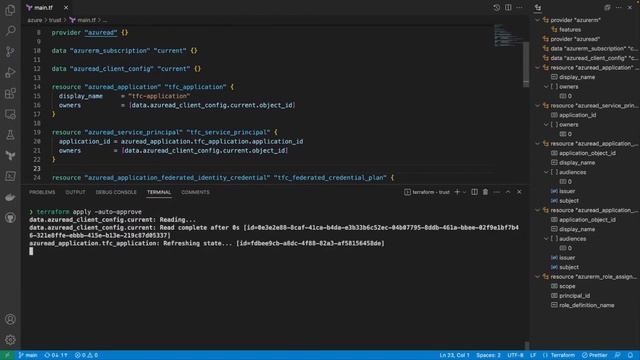Select principal_id in outline

tap(574, 296)
